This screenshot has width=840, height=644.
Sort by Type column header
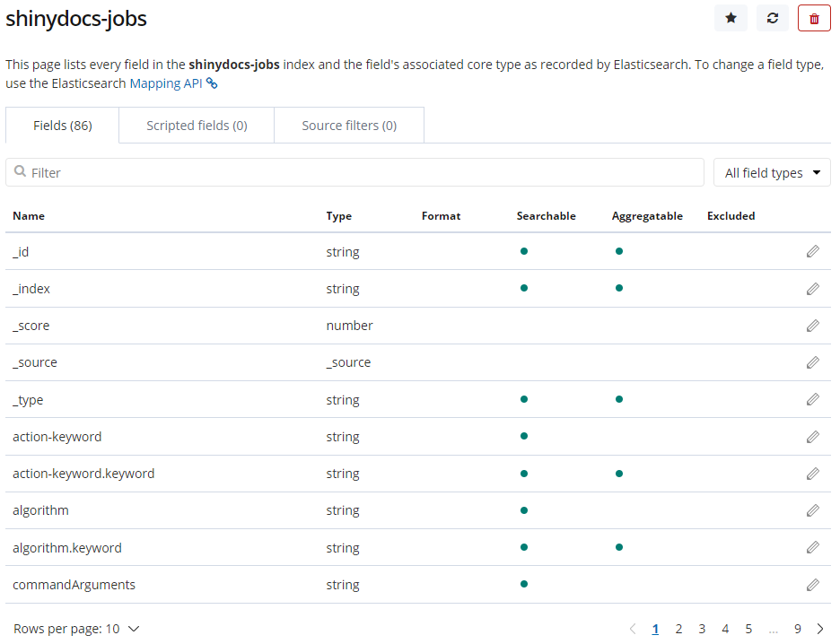tap(339, 216)
